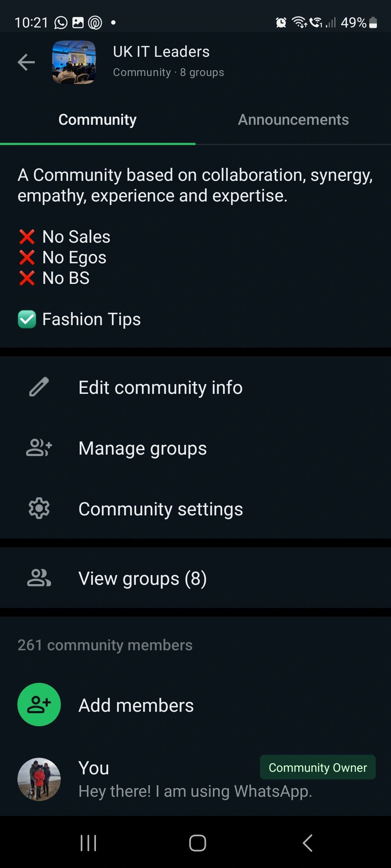
Task: Click the pencil icon for editing info
Action: tap(39, 387)
